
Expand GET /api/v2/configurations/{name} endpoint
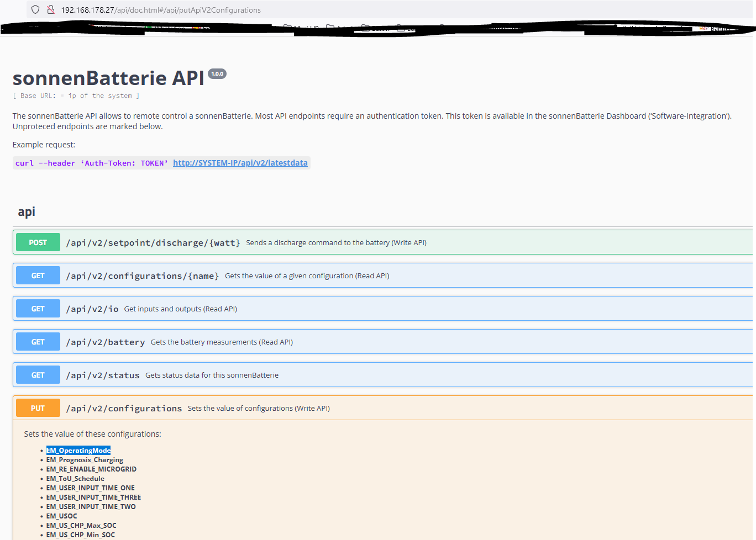382,276
